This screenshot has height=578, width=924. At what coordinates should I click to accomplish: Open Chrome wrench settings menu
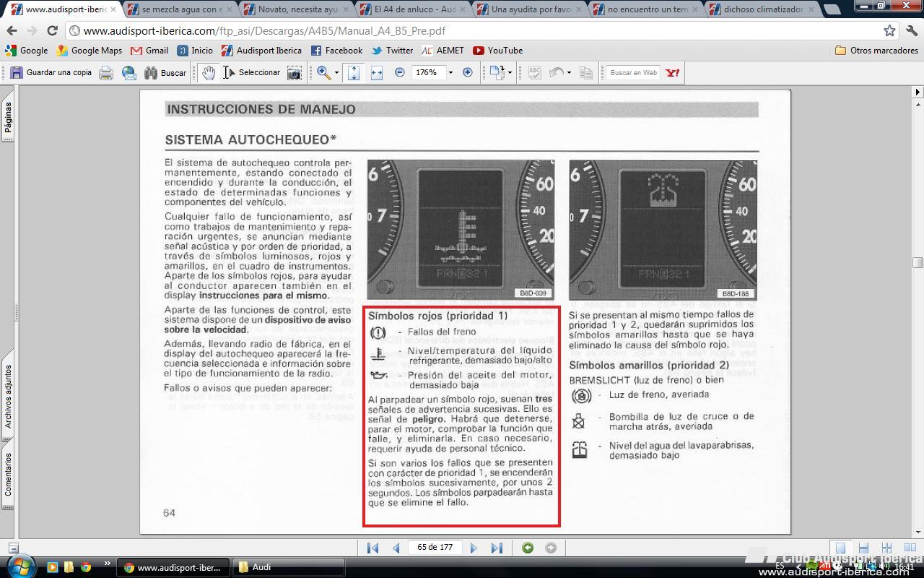pos(911,30)
